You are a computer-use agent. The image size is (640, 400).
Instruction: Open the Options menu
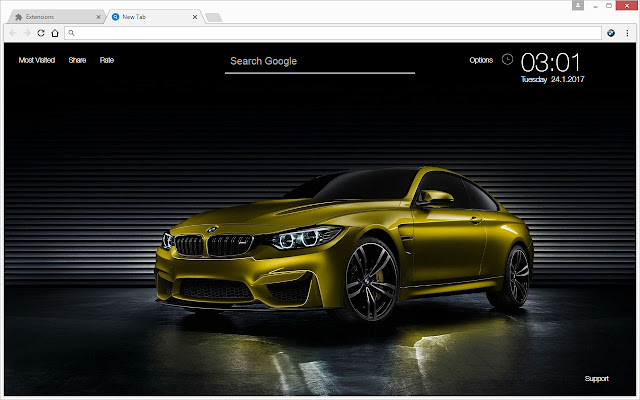click(481, 60)
